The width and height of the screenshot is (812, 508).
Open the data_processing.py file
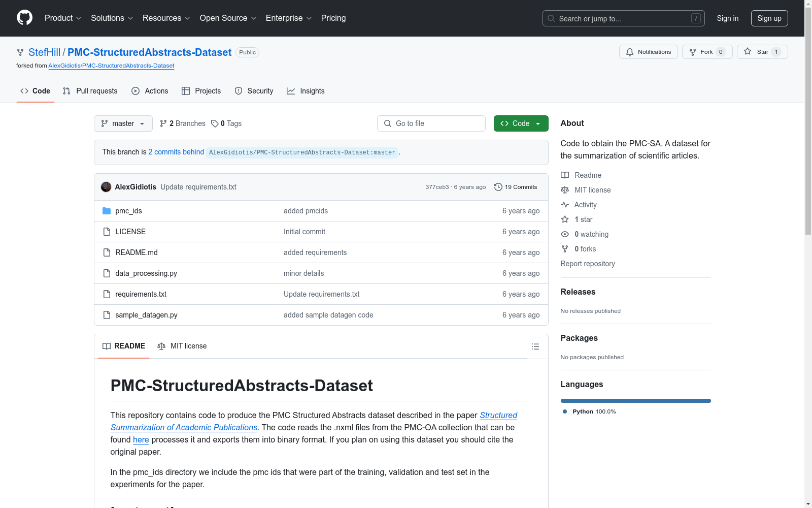coord(146,273)
